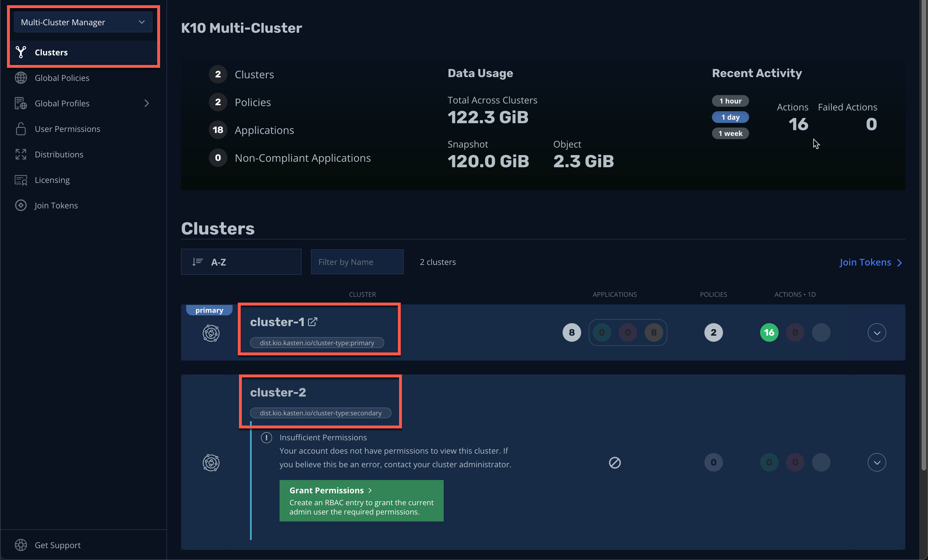The width and height of the screenshot is (928, 560).
Task: Select Clusters in the sidebar
Action: [83, 52]
